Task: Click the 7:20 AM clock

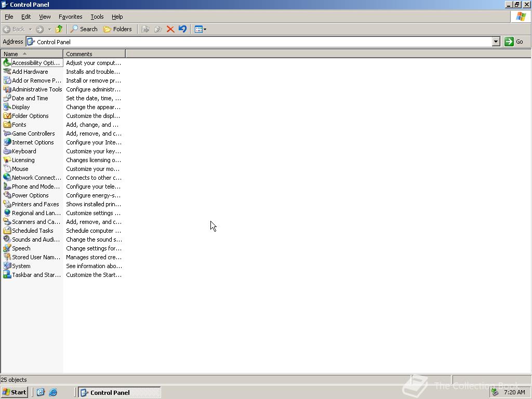Action: click(x=514, y=392)
